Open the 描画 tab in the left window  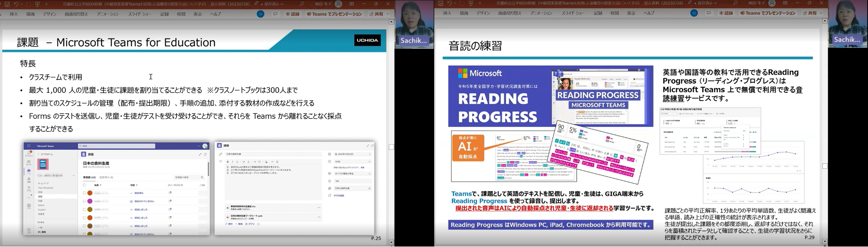pyautogui.click(x=31, y=14)
